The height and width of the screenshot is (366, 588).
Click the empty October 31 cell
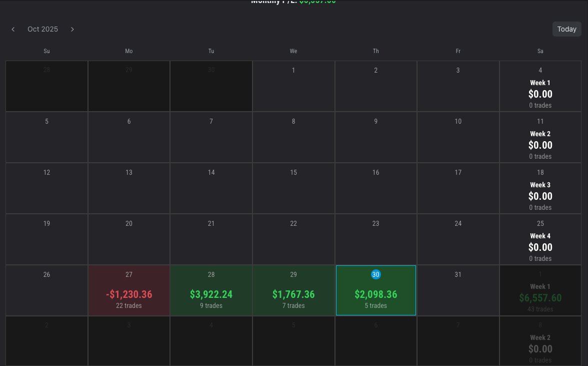click(458, 290)
